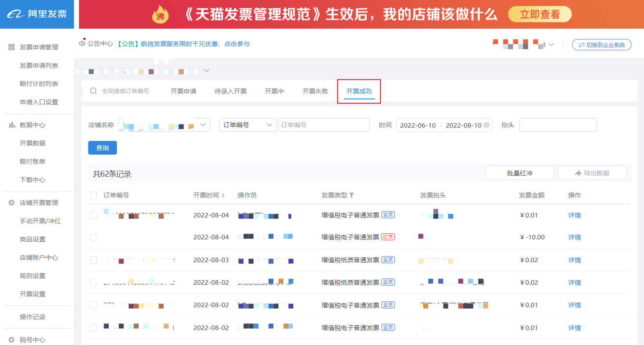Check the row with amount ￥-10.00
The height and width of the screenshot is (345, 644).
[94, 237]
